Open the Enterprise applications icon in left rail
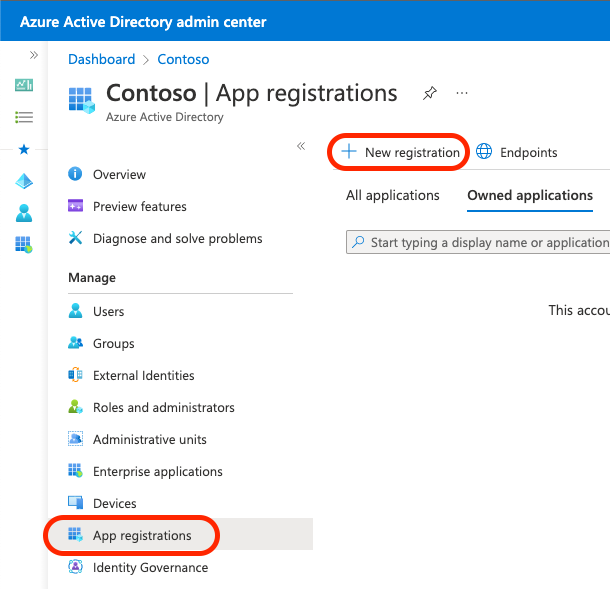This screenshot has width=610, height=589. pyautogui.click(x=24, y=244)
